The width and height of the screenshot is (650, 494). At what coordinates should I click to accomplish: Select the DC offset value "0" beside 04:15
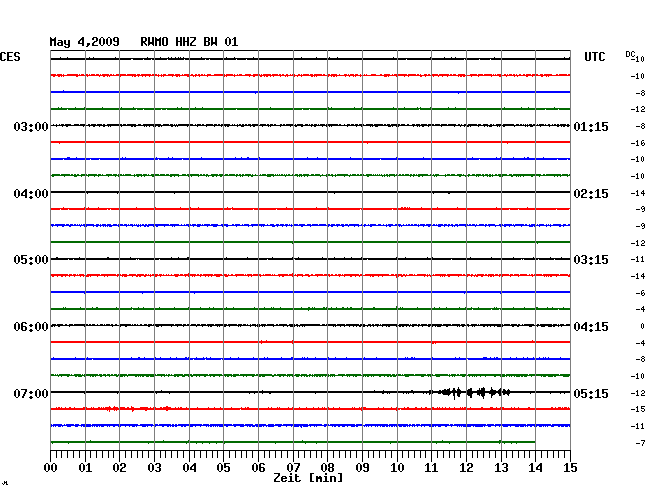click(x=643, y=326)
